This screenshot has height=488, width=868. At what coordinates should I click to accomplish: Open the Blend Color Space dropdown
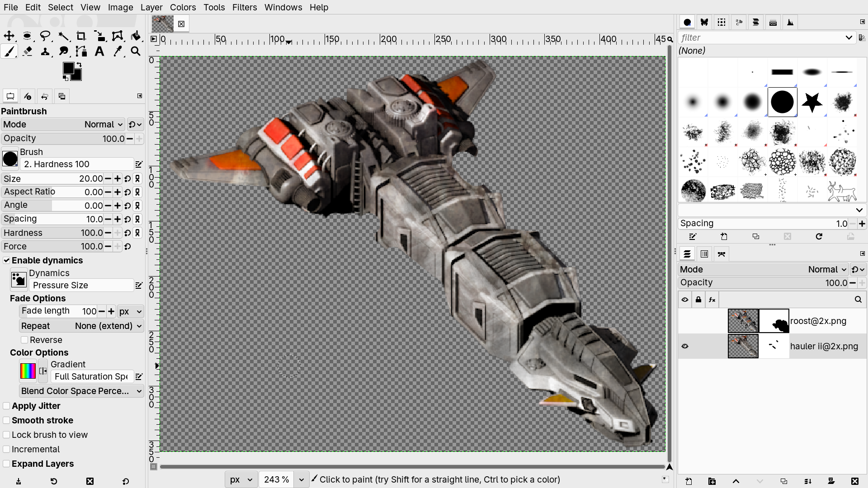click(81, 391)
